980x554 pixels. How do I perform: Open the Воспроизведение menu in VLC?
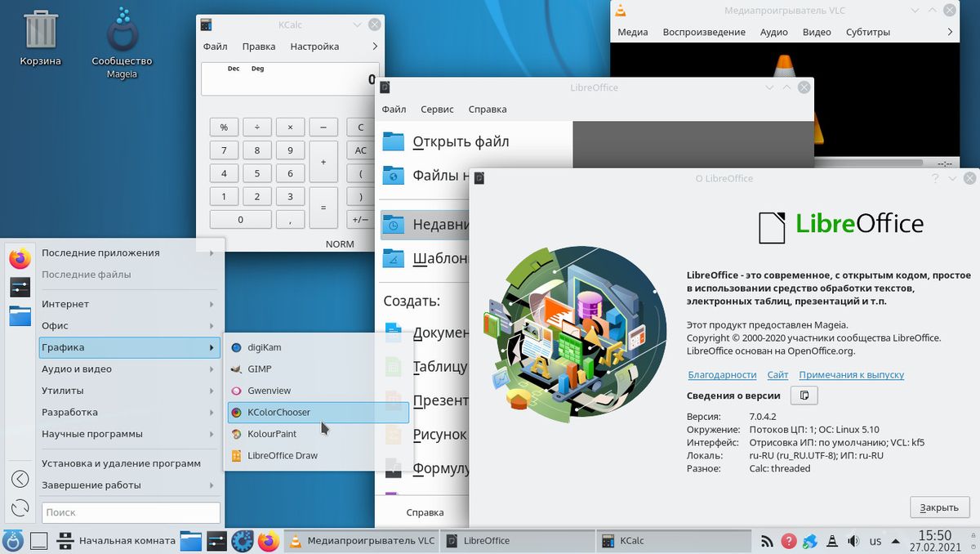coord(704,32)
